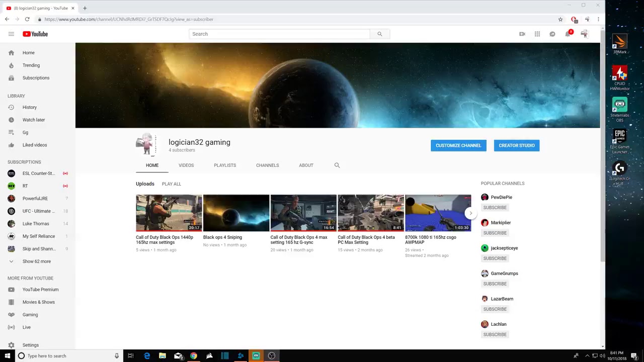Subscribe to jacksepticeye
The width and height of the screenshot is (644, 362).
[x=495, y=258]
